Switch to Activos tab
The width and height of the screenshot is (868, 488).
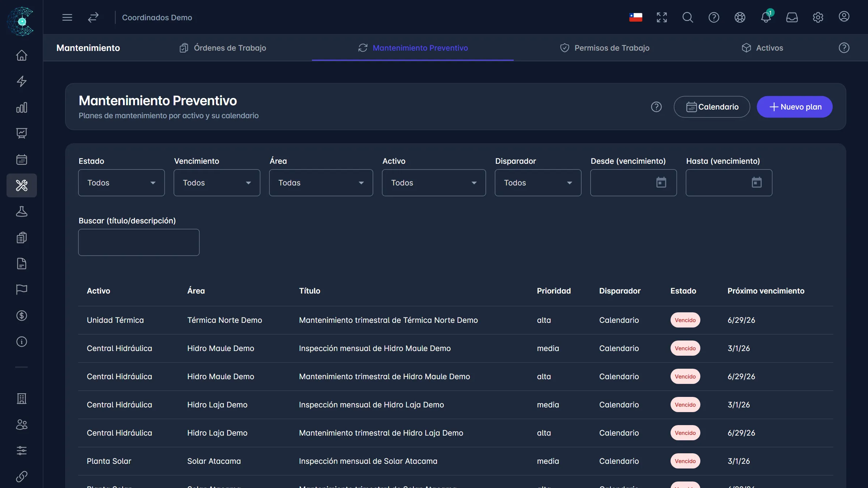pos(762,48)
